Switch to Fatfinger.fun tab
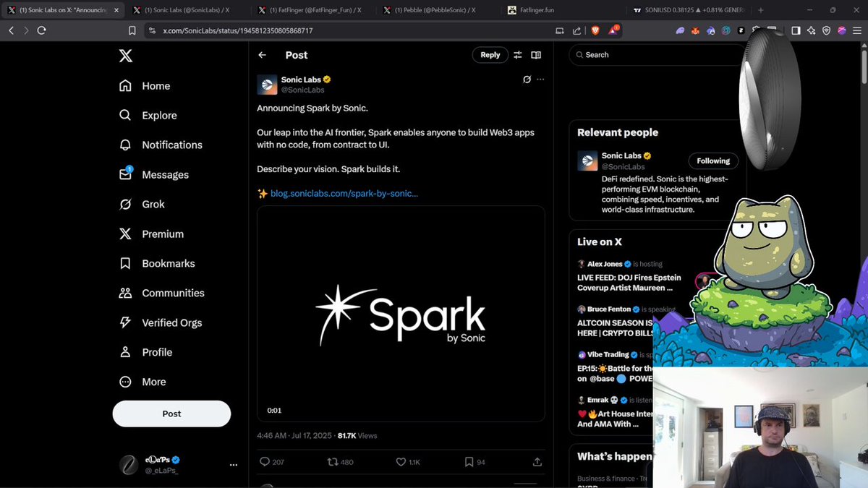This screenshot has height=488, width=868. 561,10
